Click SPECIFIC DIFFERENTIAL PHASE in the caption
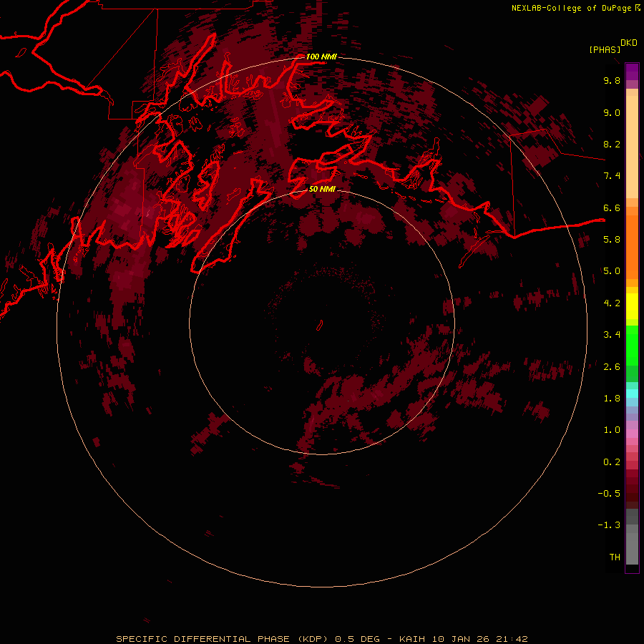The height and width of the screenshot is (644, 644). point(204,639)
